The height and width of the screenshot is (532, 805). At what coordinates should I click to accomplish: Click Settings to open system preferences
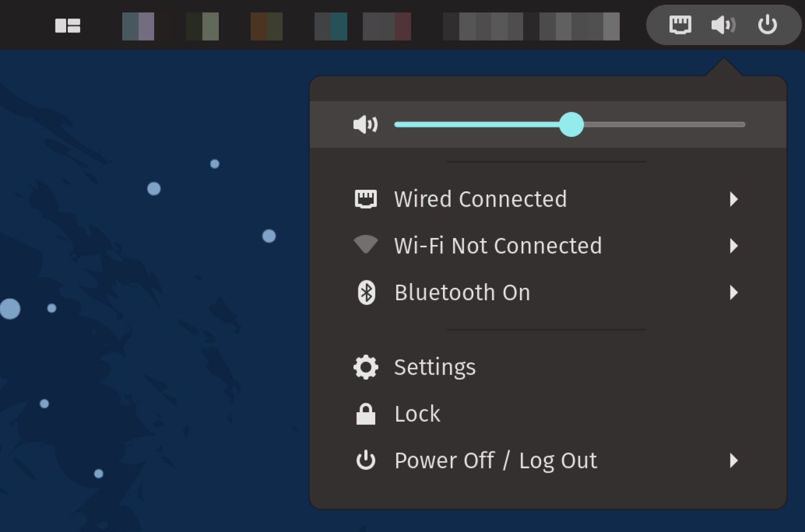(x=435, y=367)
